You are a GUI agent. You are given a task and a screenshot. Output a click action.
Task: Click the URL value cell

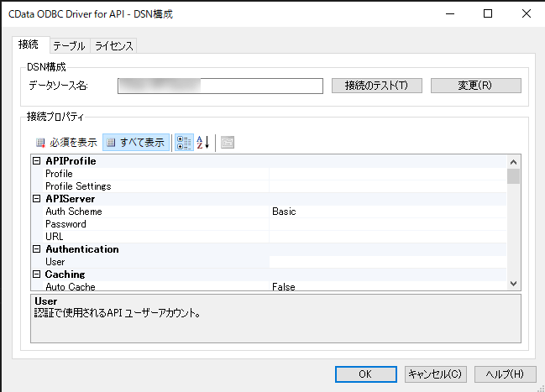[388, 237]
